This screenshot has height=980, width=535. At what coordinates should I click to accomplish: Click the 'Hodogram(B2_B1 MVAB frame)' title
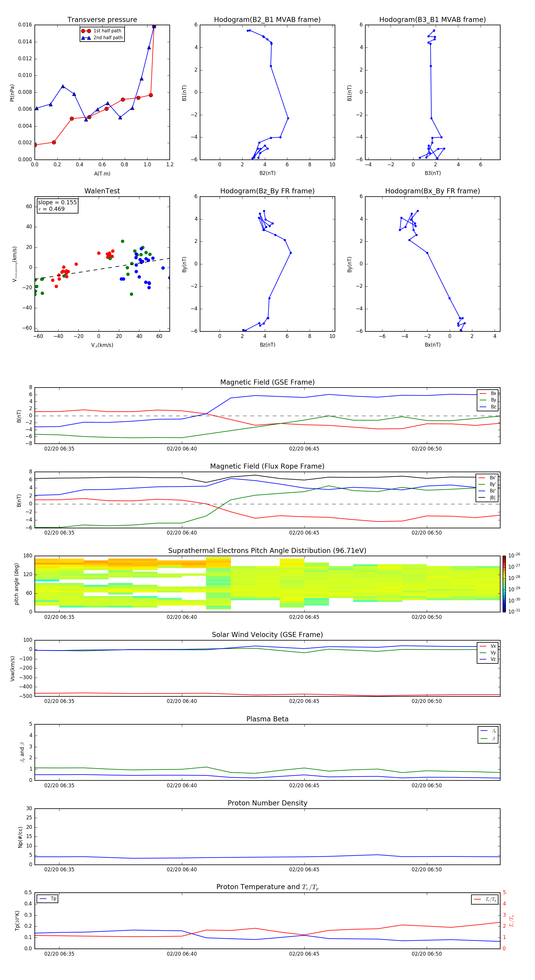tap(267, 20)
